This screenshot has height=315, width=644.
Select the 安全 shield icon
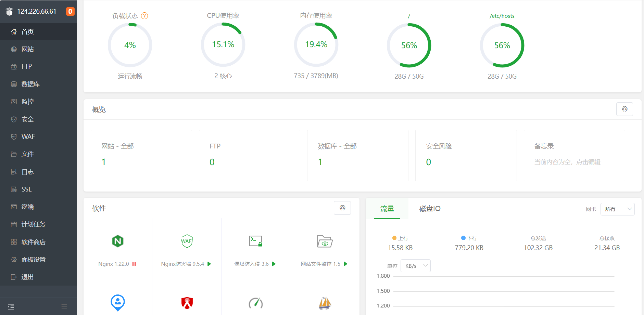click(14, 119)
